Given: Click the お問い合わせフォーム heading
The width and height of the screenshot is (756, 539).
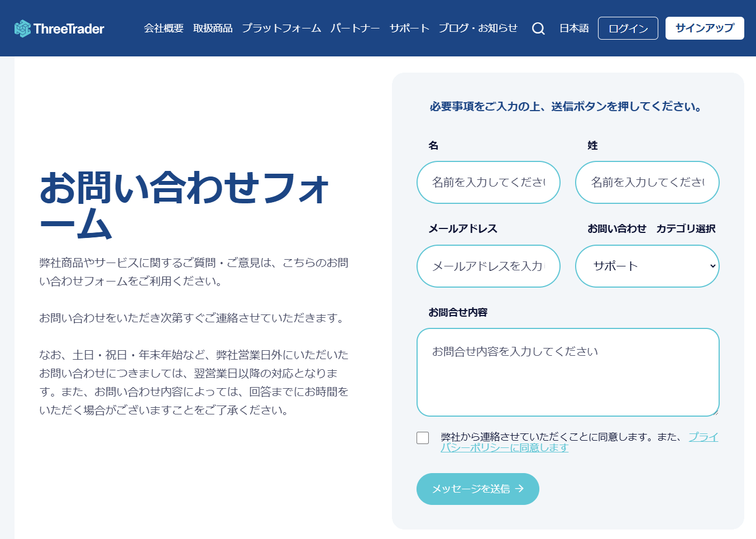Looking at the screenshot, I should point(184,204).
